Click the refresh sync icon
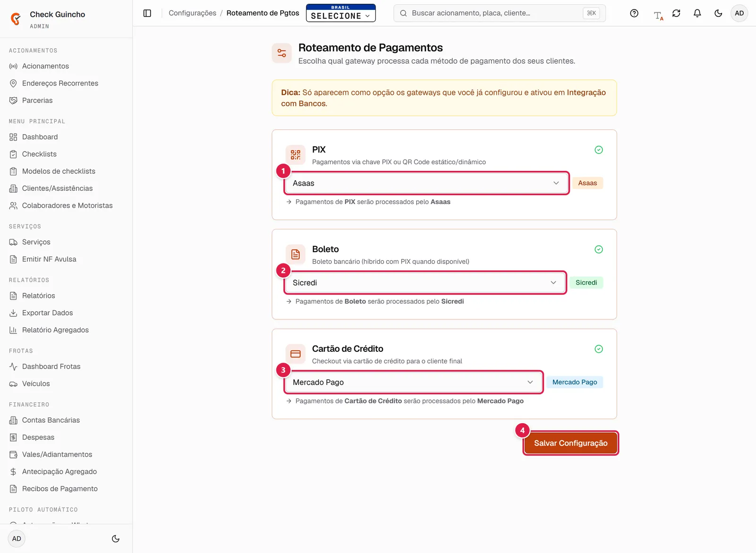Screen dimensions: 756x553 click(x=676, y=13)
